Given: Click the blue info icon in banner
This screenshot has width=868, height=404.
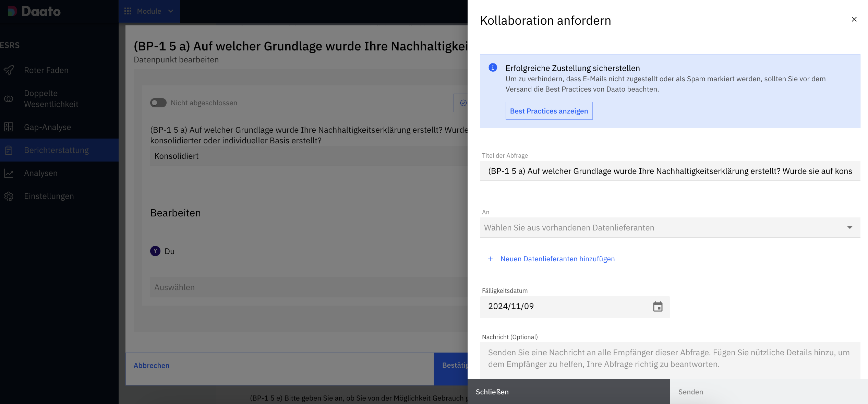Looking at the screenshot, I should coord(493,68).
